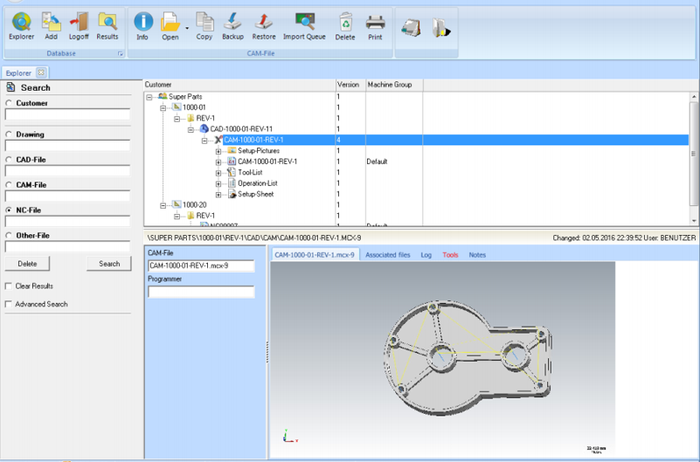Select the Super Parts customer row
Image resolution: width=700 pixels, height=462 pixels.
(185, 97)
